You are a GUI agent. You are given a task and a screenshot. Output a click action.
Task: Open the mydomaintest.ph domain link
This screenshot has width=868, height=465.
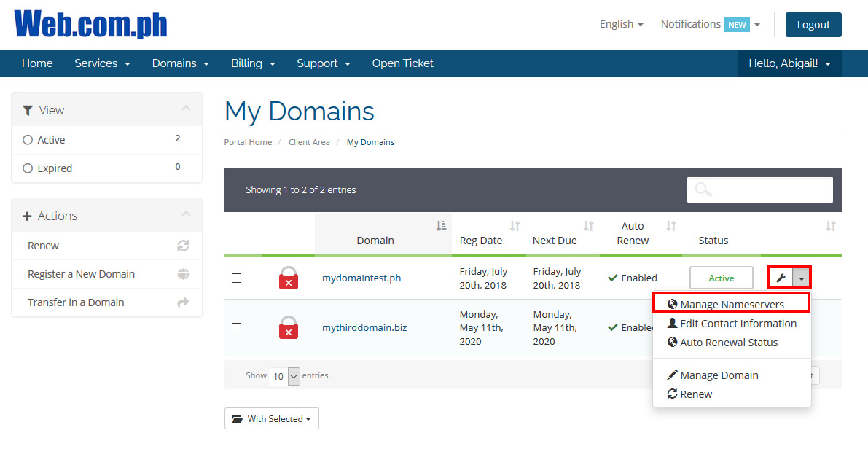tap(361, 278)
